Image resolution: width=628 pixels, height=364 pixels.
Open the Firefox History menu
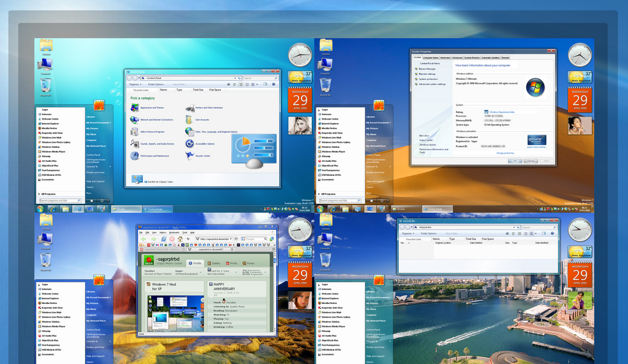[x=162, y=233]
